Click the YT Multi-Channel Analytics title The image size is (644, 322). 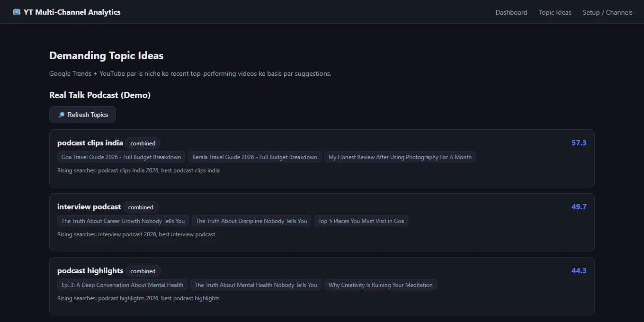click(x=72, y=12)
